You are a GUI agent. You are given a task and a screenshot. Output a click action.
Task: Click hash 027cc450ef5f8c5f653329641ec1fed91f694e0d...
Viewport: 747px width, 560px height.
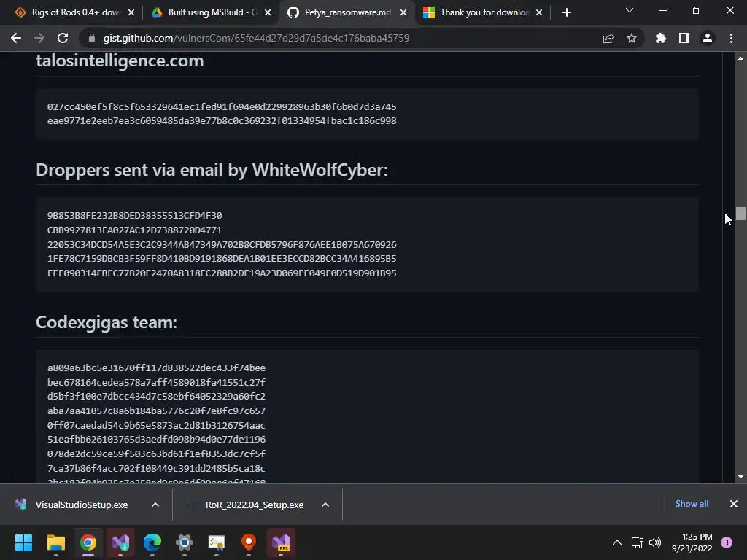point(222,106)
